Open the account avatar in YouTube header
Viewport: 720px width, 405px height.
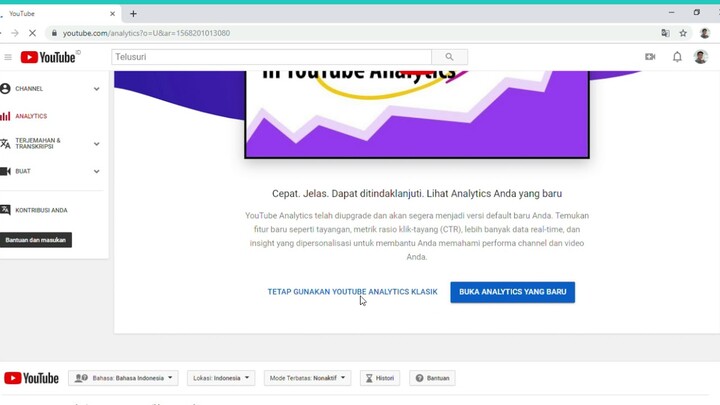[701, 57]
